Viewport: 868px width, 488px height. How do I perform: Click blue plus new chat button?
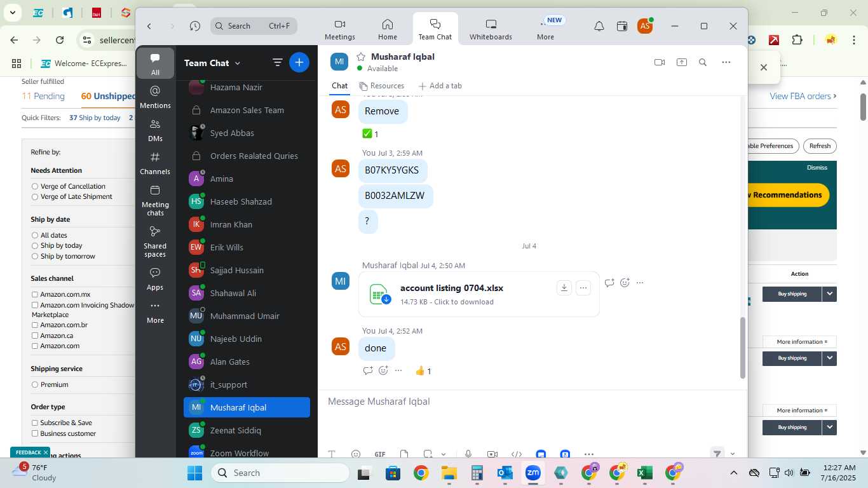click(x=299, y=62)
